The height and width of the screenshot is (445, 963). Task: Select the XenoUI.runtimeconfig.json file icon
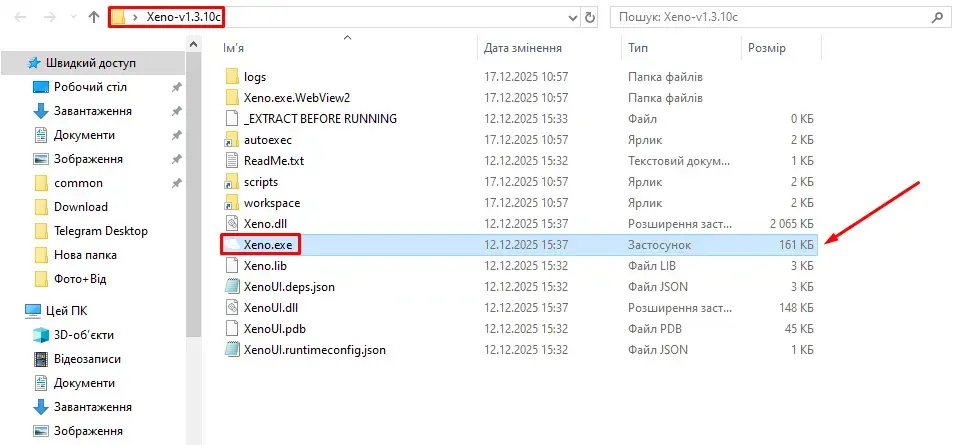click(232, 350)
